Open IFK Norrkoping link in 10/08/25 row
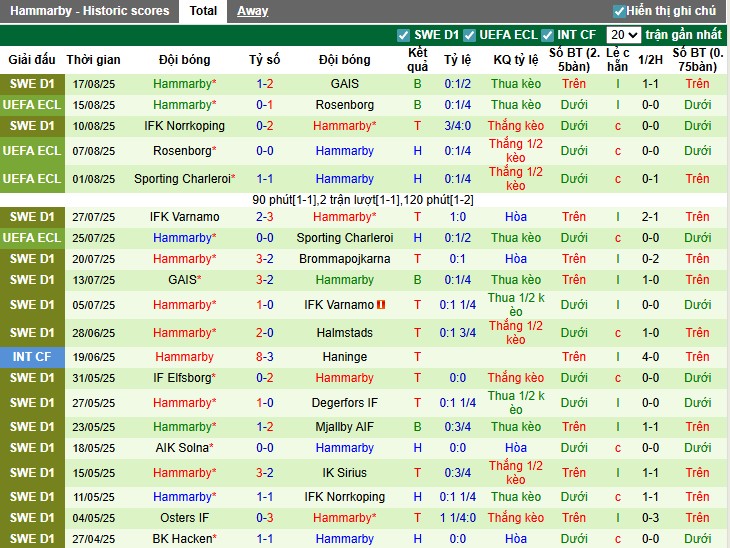730x548 pixels. click(x=184, y=126)
